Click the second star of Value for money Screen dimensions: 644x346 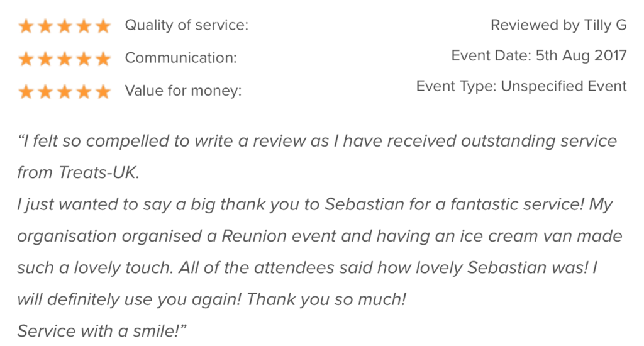(x=45, y=91)
